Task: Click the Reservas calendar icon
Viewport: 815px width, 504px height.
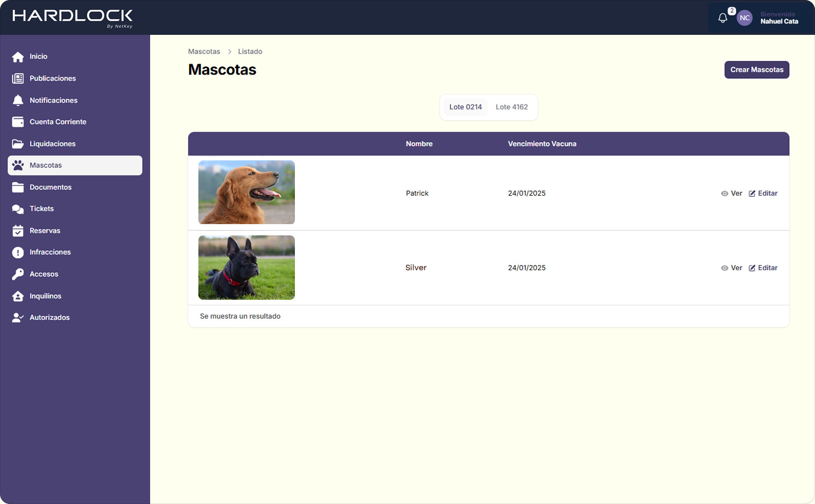Action: [18, 231]
